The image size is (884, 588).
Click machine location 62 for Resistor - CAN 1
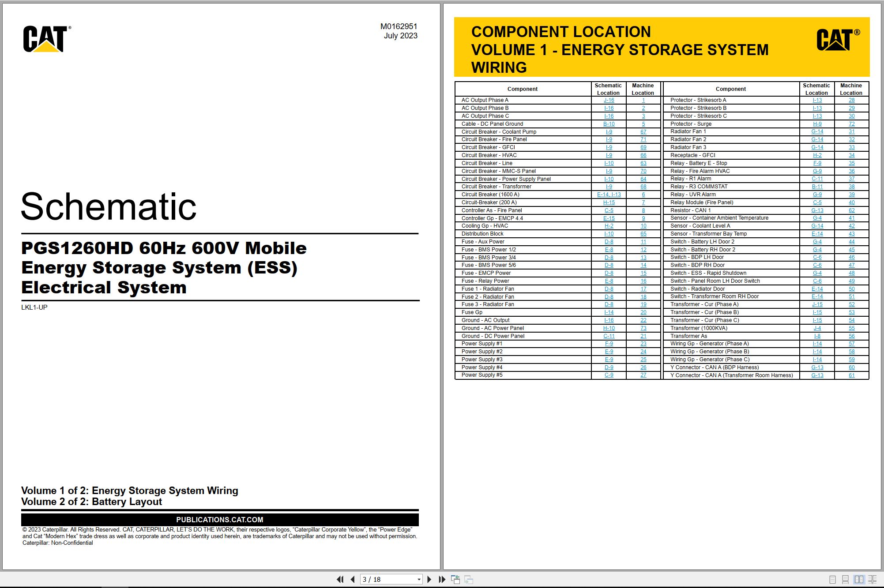(x=852, y=210)
